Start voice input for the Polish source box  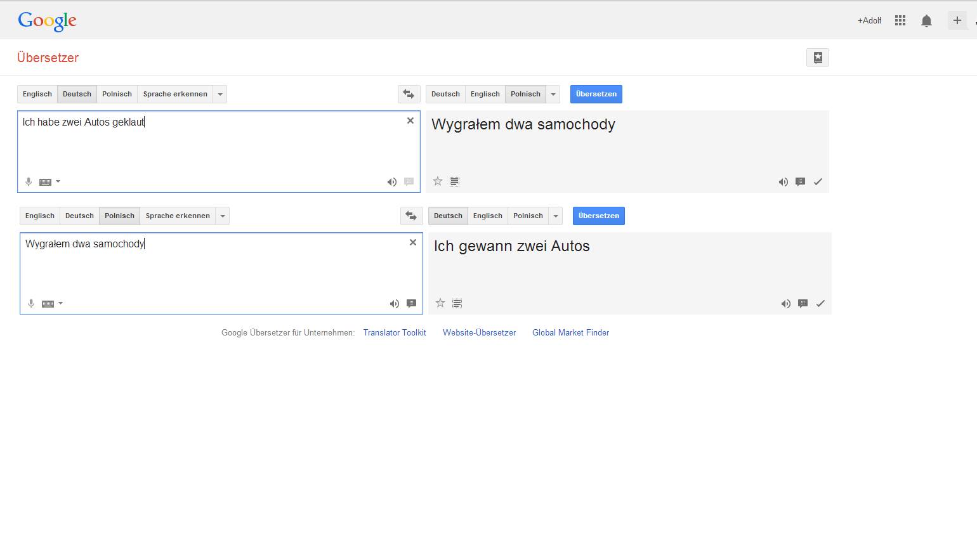(31, 304)
